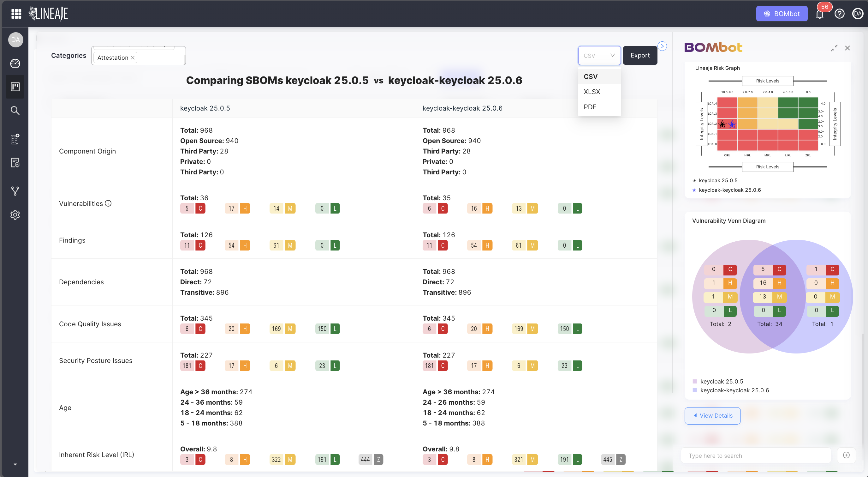Screen dimensions: 868x477
Task: Remove the Attestation category tag
Action: point(133,58)
